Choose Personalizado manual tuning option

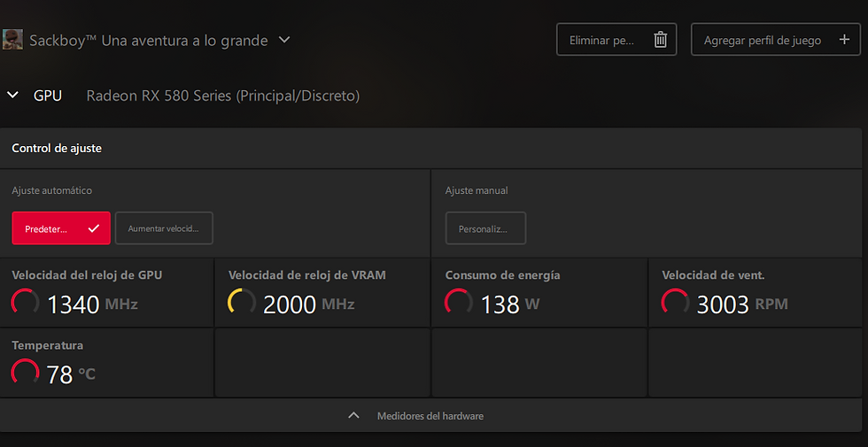click(x=485, y=228)
